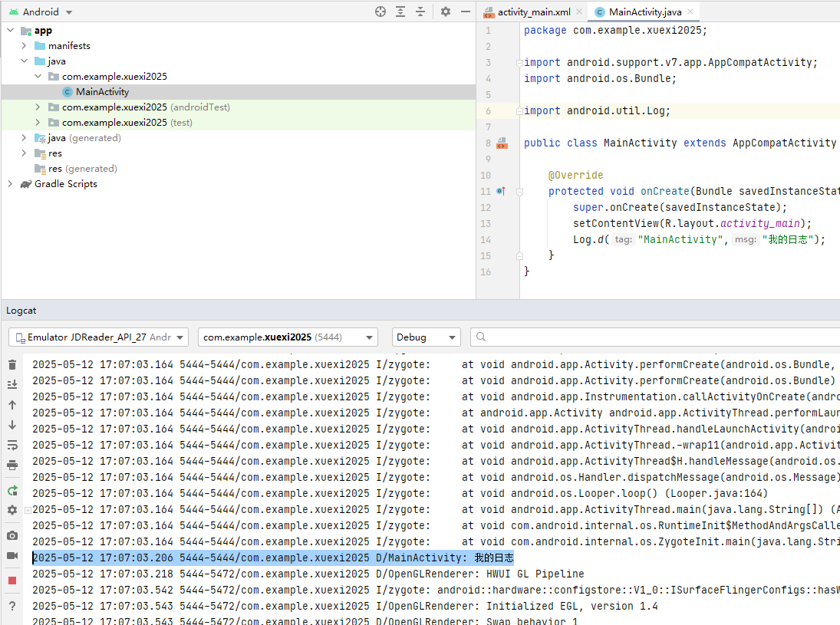The height and width of the screenshot is (625, 840).
Task: Click import android.util.Log line
Action: point(598,111)
